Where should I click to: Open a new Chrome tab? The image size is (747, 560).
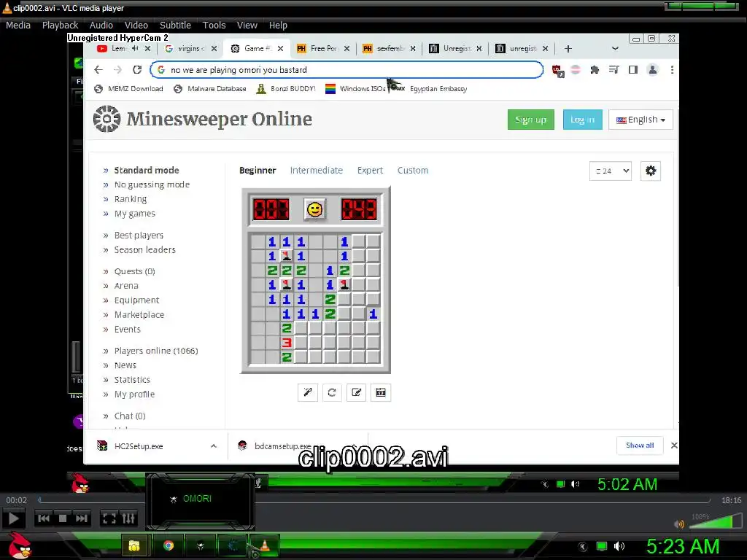(x=568, y=49)
